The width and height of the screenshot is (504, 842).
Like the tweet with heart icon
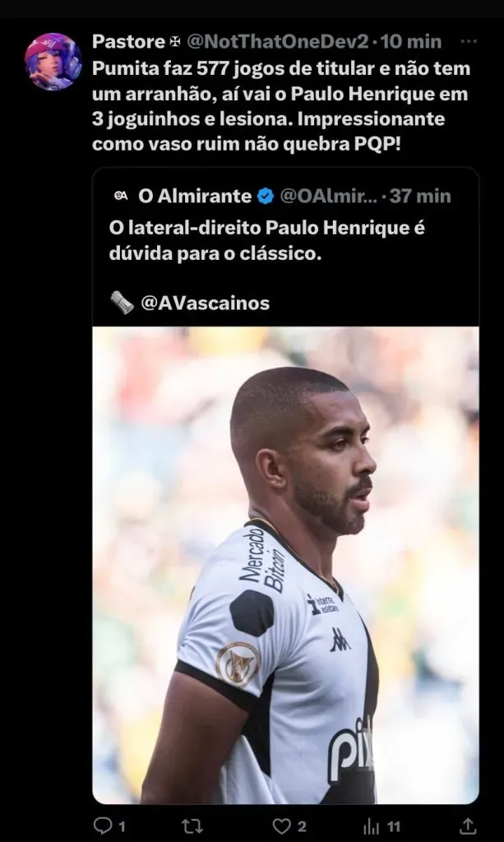click(x=280, y=826)
